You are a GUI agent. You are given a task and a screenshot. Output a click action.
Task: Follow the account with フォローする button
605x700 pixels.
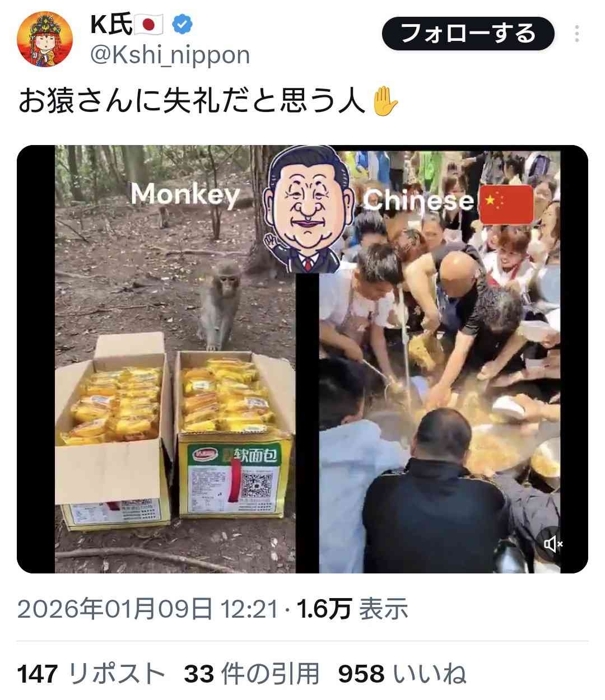click(x=468, y=34)
